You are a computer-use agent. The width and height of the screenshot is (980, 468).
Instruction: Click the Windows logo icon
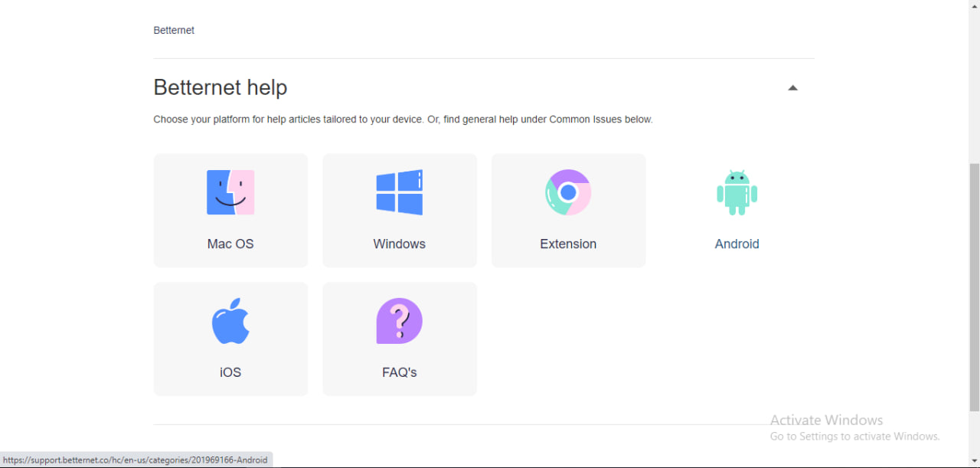399,192
